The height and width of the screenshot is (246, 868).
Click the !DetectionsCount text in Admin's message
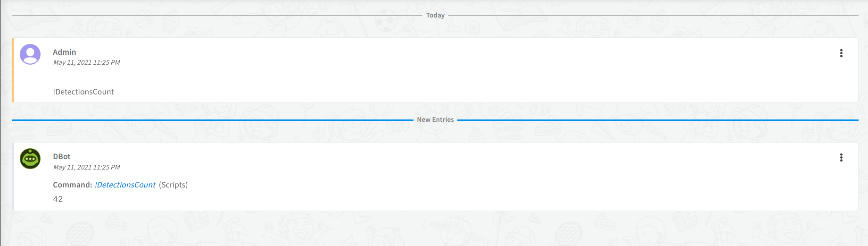click(x=83, y=92)
